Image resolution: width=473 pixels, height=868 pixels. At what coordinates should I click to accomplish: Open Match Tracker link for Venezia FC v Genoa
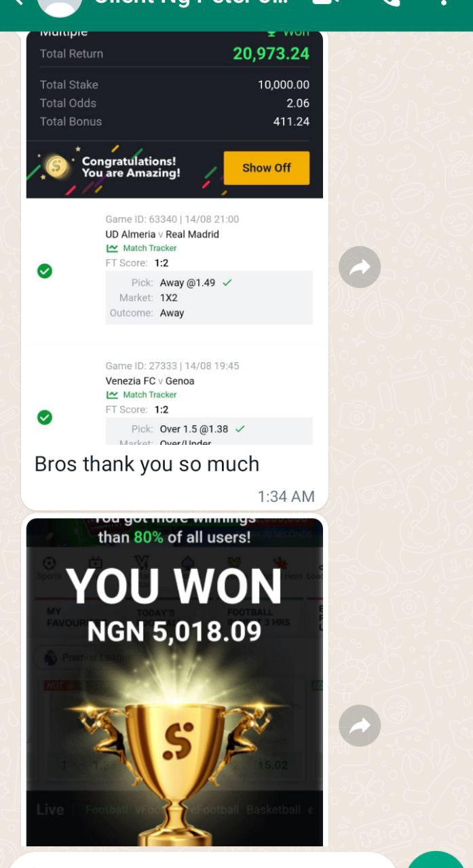click(141, 395)
